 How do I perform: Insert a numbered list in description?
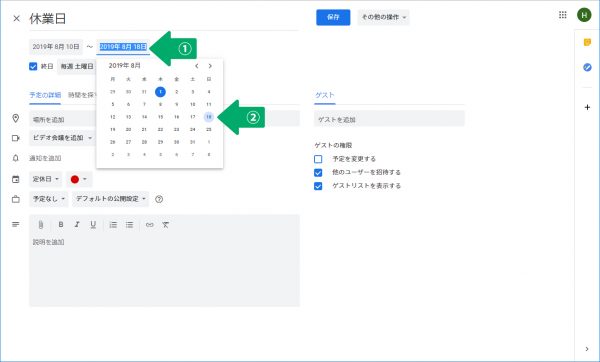(113, 225)
